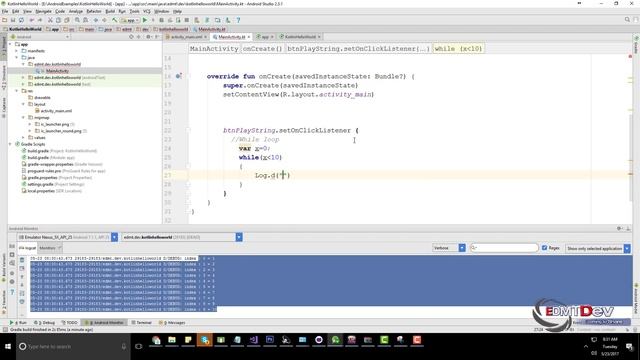Click the Make Project hammer icon
The image size is (640, 360).
click(115, 20)
